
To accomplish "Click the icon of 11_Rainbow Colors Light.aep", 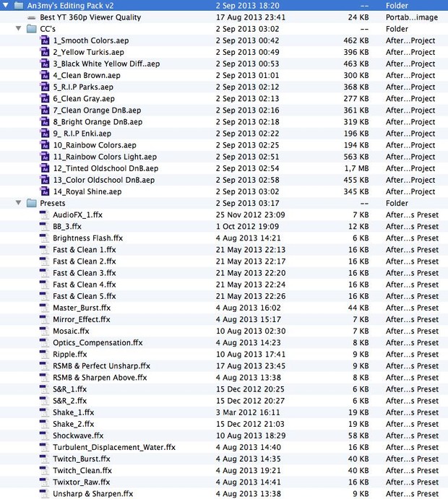I will (x=45, y=157).
